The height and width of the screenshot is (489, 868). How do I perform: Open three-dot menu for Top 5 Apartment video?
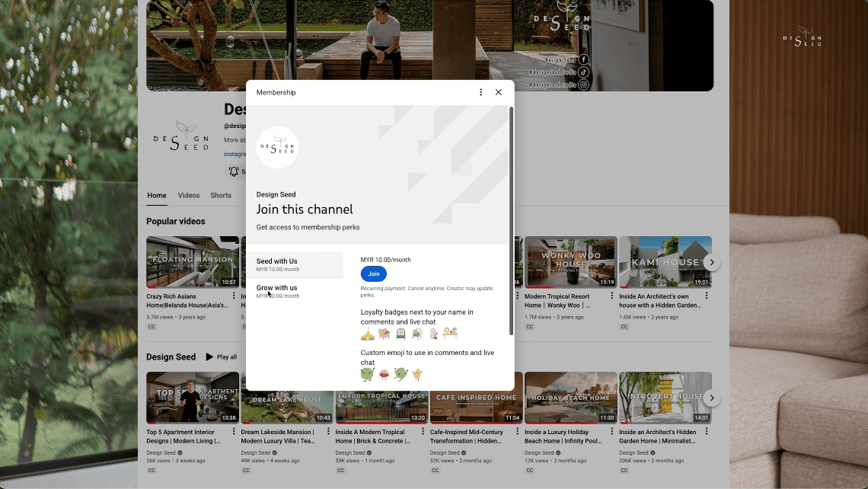pyautogui.click(x=234, y=432)
